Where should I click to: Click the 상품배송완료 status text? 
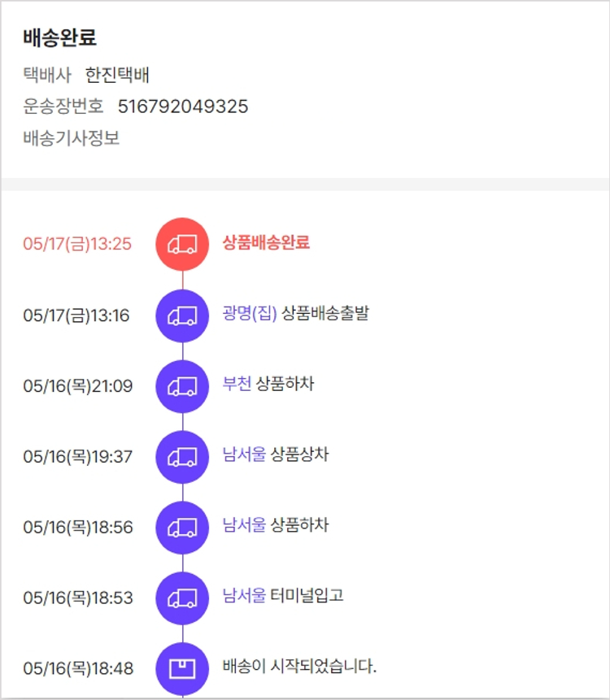click(266, 242)
